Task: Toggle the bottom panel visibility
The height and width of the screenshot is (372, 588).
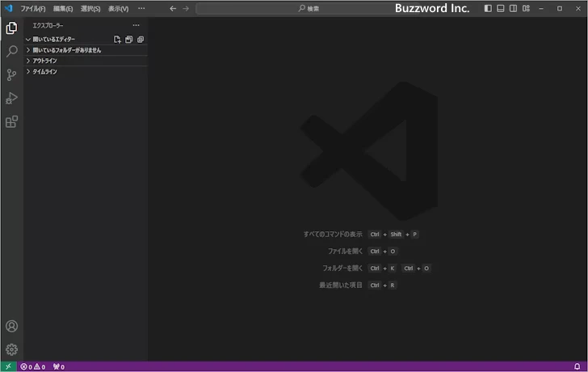Action: tap(500, 8)
